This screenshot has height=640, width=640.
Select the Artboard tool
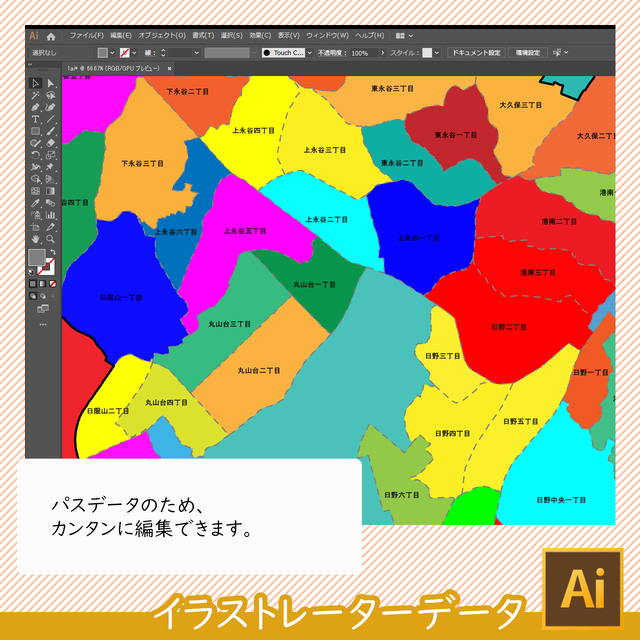point(36,227)
